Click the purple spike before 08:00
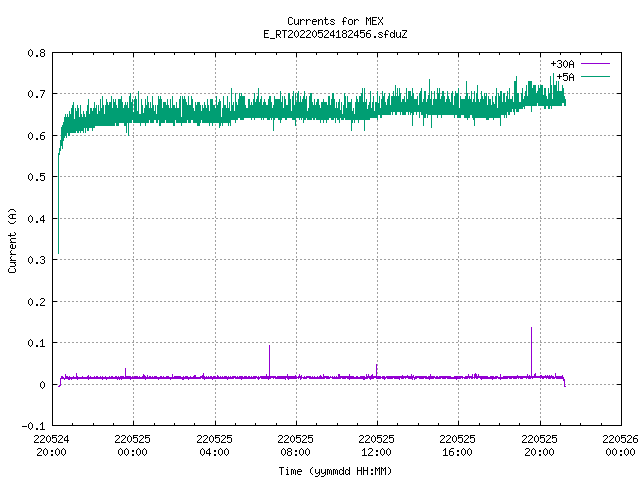The height and width of the screenshot is (480, 640). (269, 361)
